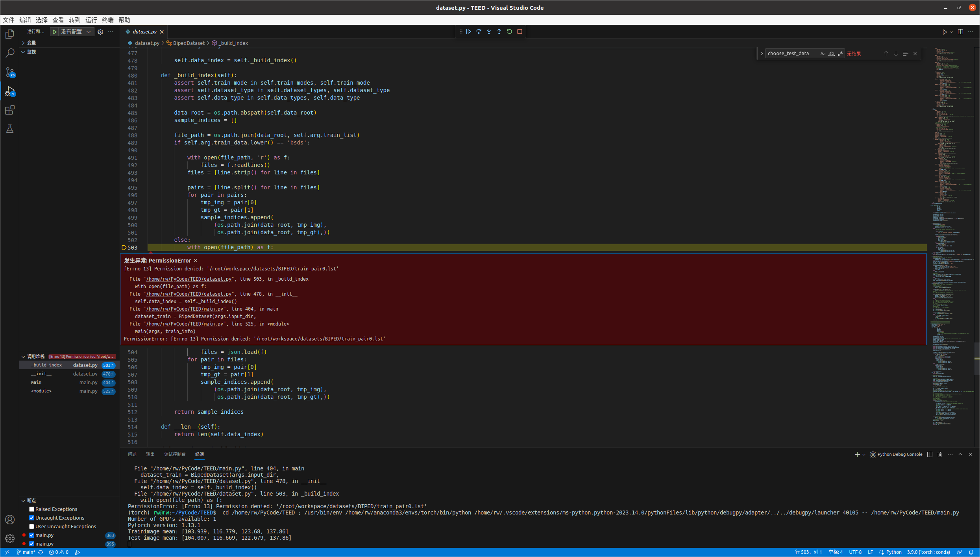Viewport: 980px width, 557px height.
Task: Open Source Control view showing 75 changes
Action: (9, 72)
